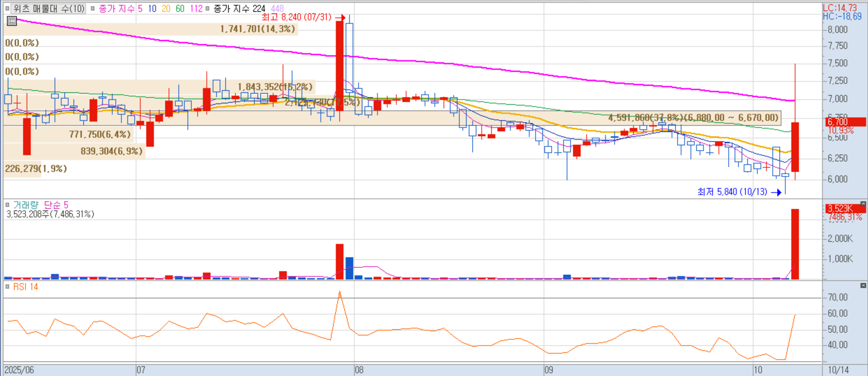Click the 10/14 date label
Screen dimensions: 868x376
pyautogui.click(x=838, y=370)
